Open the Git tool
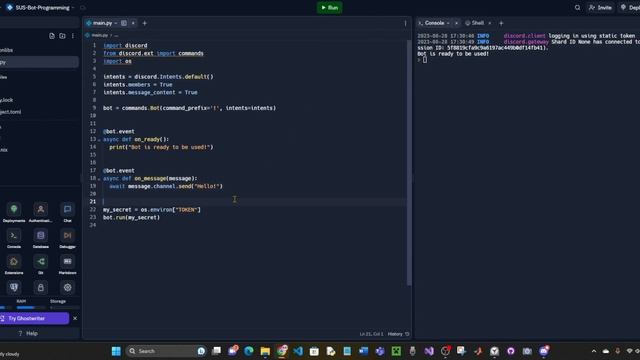640x360 pixels. (40, 264)
